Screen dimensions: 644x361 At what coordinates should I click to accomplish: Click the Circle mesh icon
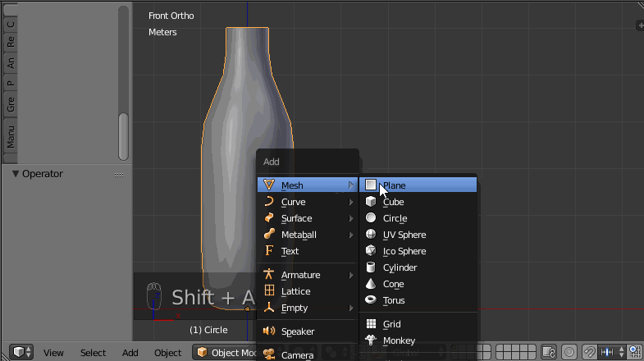[371, 217]
